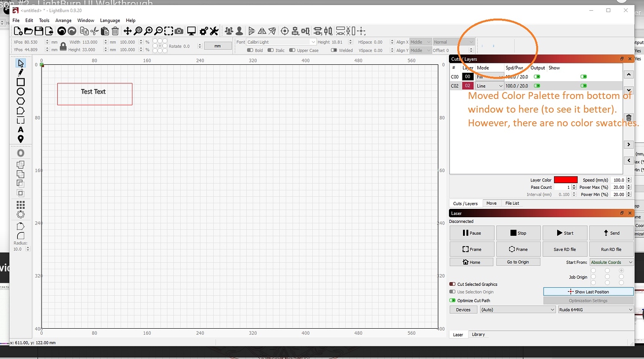Image resolution: width=644 pixels, height=359 pixels.
Task: Open the Arrange menu
Action: [x=63, y=20]
